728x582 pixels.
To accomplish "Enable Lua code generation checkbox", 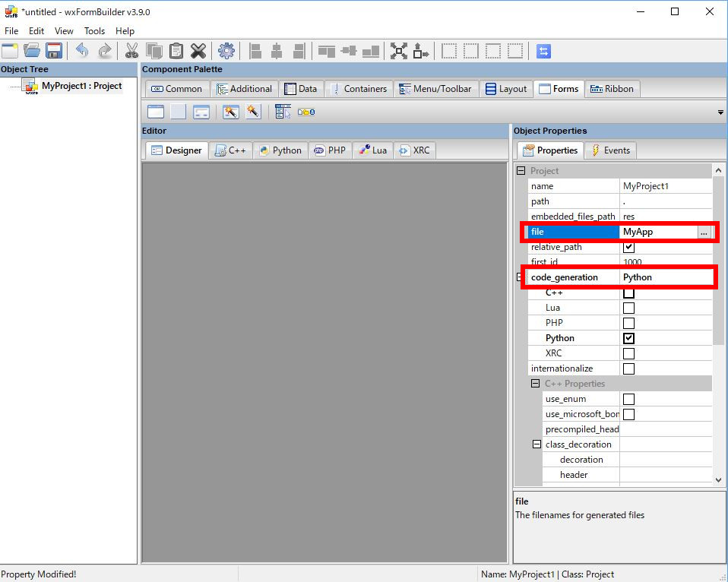I will point(628,308).
